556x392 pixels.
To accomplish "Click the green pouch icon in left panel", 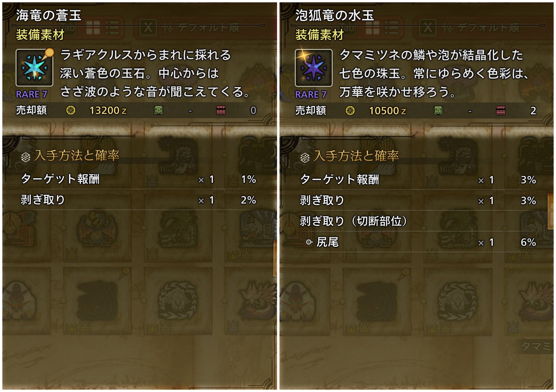I will pos(159,110).
